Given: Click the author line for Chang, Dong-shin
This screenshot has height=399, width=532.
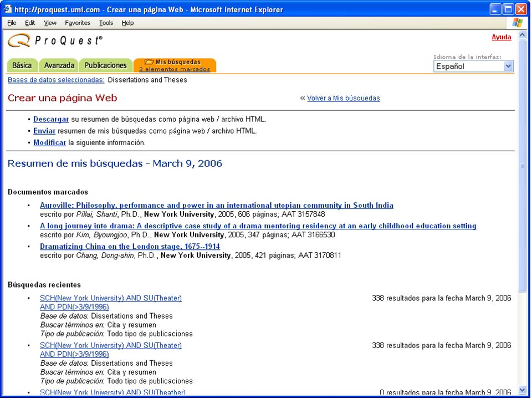Looking at the screenshot, I should click(191, 255).
